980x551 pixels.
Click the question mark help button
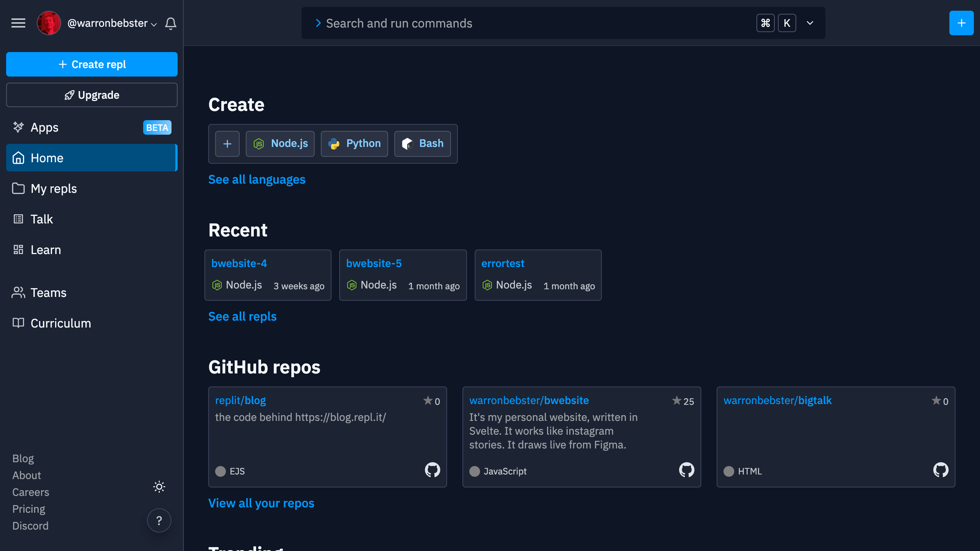pyautogui.click(x=159, y=520)
